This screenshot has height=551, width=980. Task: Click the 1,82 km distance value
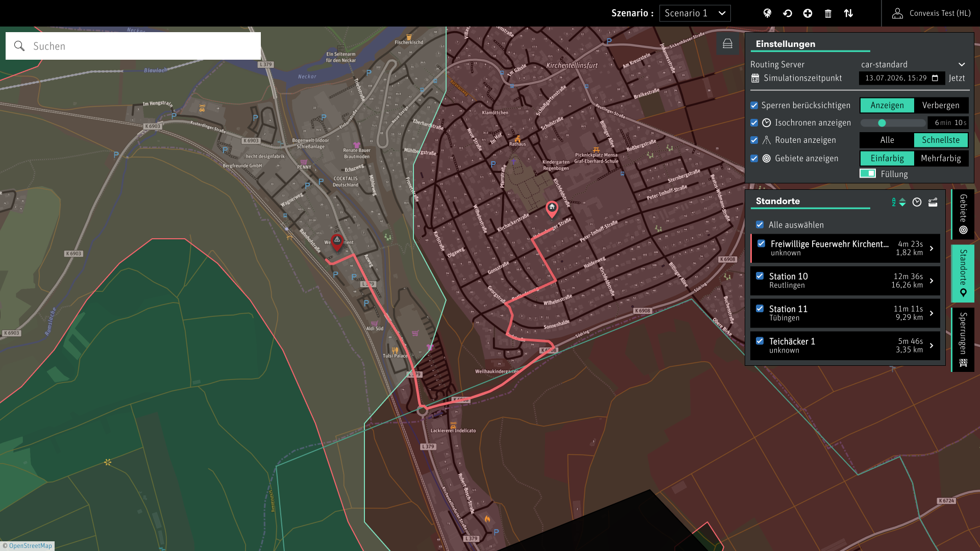point(909,253)
